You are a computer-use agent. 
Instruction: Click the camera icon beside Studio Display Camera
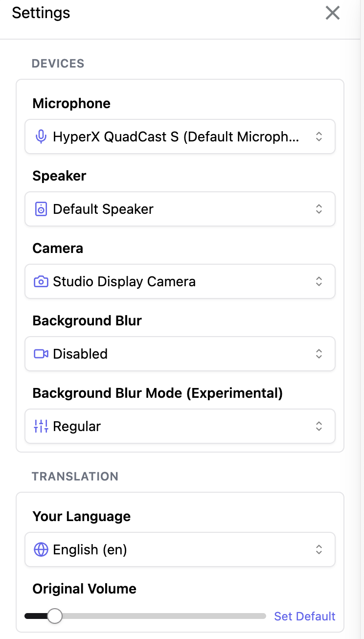[41, 281]
